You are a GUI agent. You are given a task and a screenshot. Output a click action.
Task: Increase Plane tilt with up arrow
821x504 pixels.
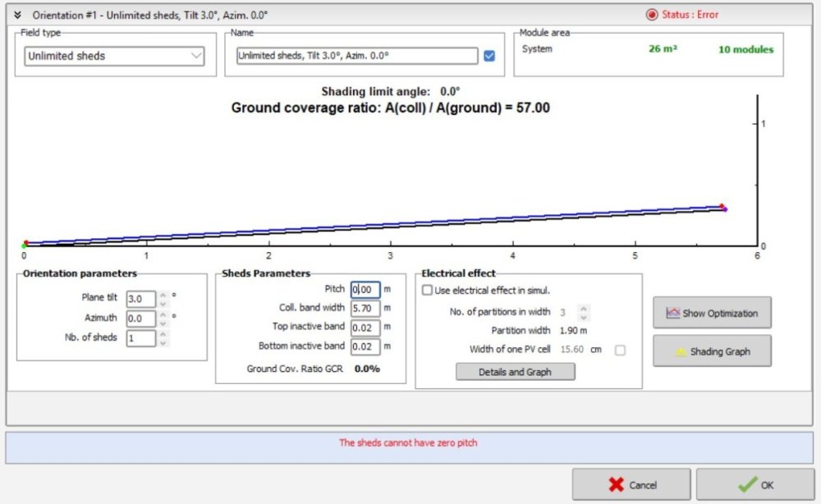[163, 295]
